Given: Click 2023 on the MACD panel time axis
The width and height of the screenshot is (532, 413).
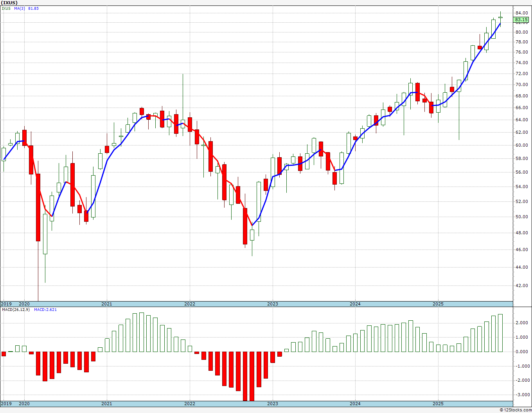Looking at the screenshot, I should 273,404.
